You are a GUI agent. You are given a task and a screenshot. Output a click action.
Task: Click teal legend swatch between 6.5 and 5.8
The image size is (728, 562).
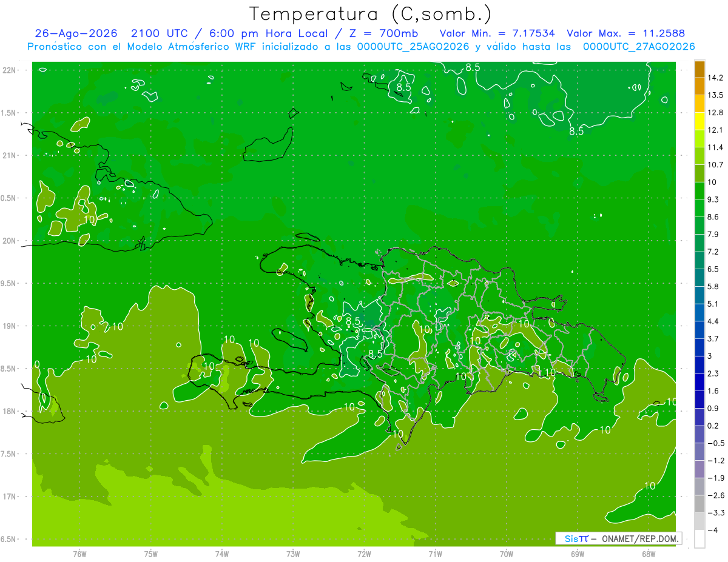tap(699, 278)
